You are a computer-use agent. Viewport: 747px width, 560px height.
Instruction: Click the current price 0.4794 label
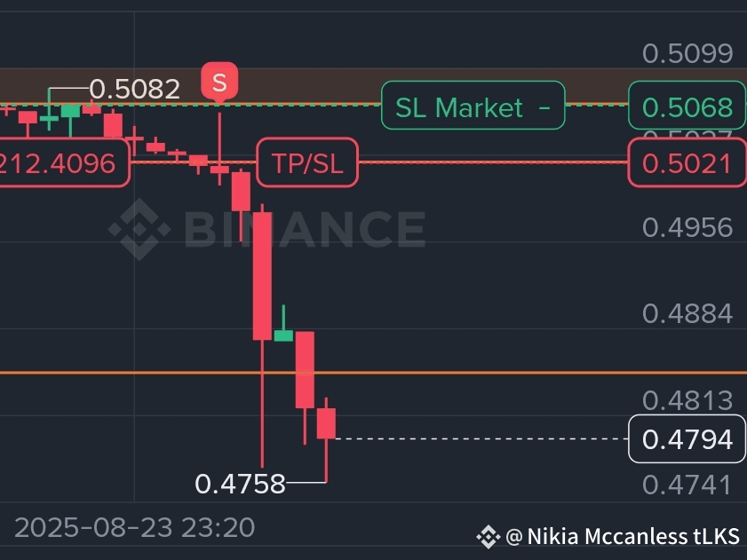pos(687,438)
